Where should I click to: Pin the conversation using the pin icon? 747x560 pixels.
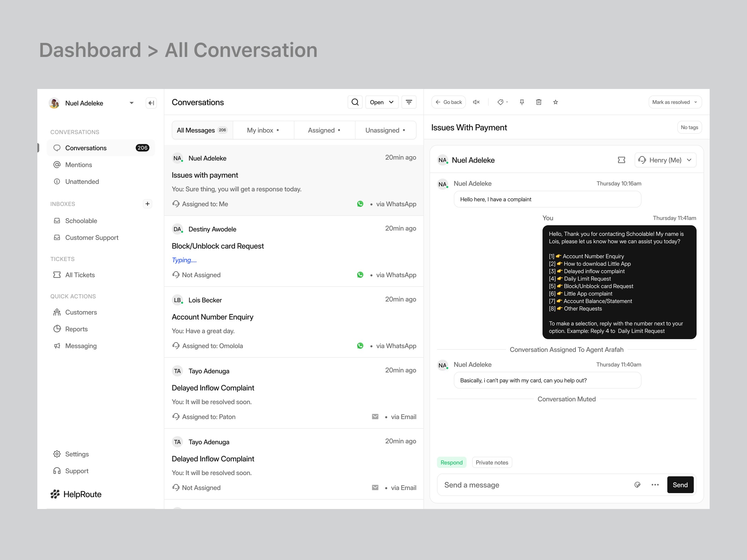click(x=522, y=102)
